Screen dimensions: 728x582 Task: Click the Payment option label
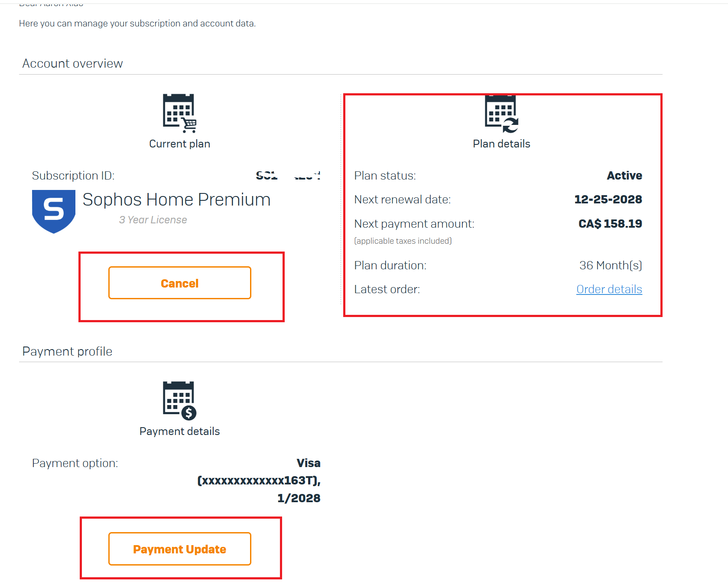pos(75,463)
